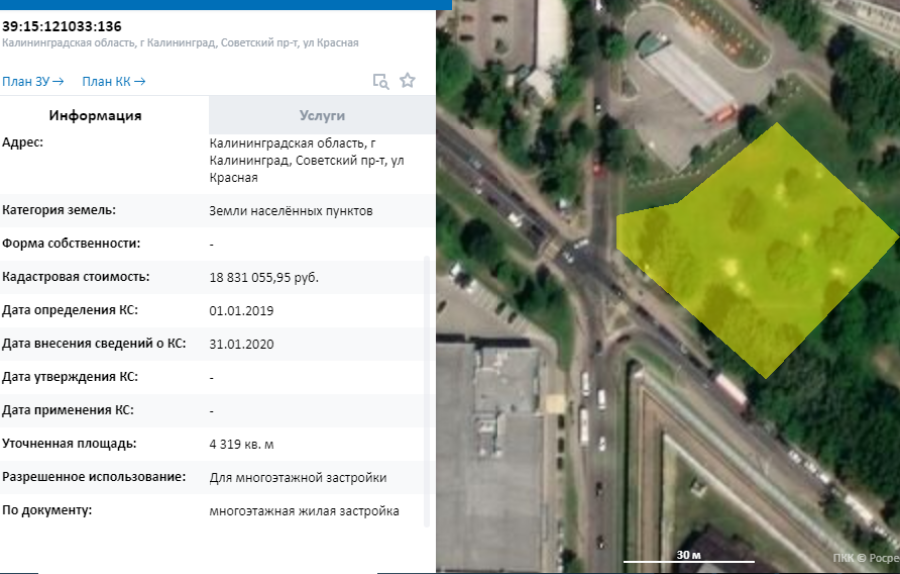This screenshot has width=900, height=574.
Task: Open the План КК link
Action: (114, 82)
